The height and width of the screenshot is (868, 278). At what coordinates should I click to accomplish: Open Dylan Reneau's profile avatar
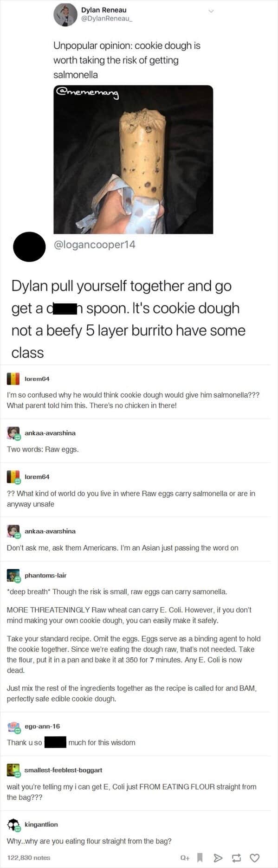[65, 14]
